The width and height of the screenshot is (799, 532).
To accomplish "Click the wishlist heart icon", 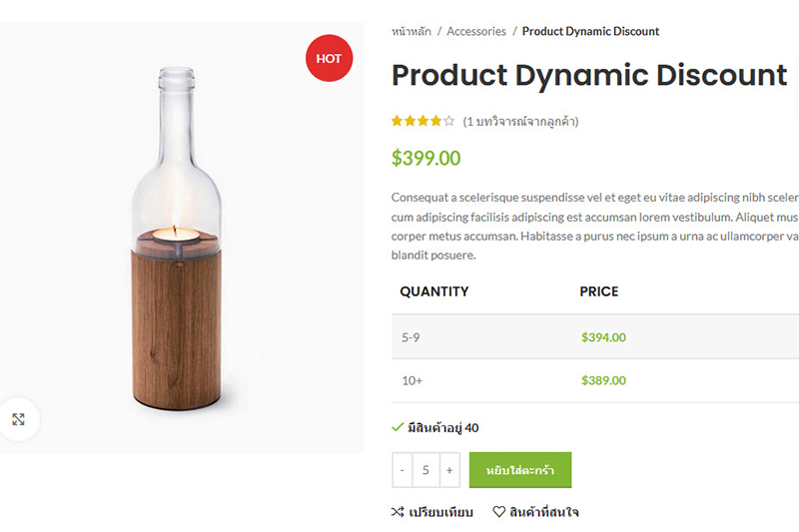I will coord(499,512).
